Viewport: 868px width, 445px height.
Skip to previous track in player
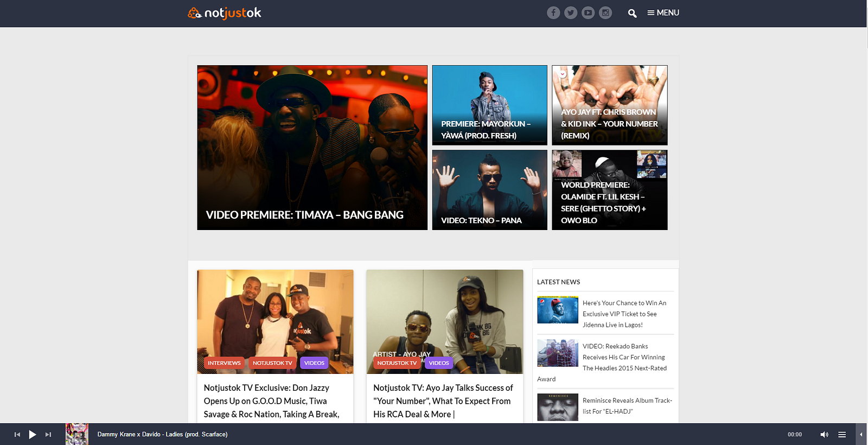pyautogui.click(x=17, y=434)
